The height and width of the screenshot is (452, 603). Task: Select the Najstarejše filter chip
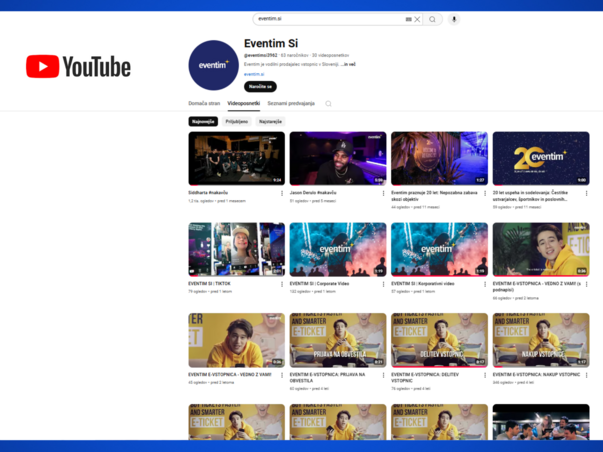270,122
